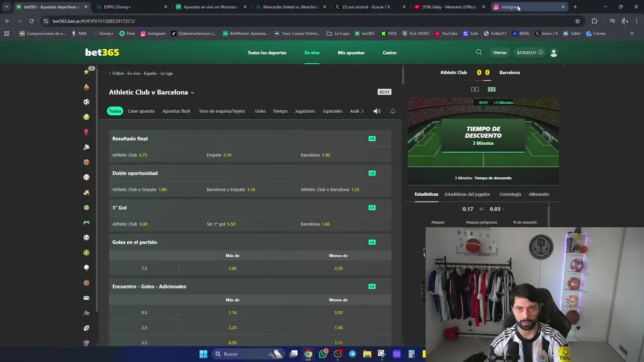Select the badminton shuttlecock sport icon

87,147
